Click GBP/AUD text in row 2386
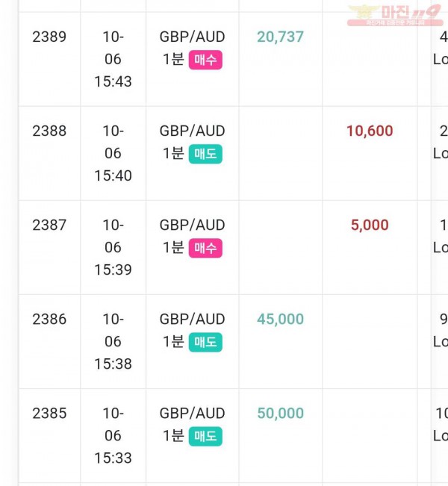 [x=192, y=320]
